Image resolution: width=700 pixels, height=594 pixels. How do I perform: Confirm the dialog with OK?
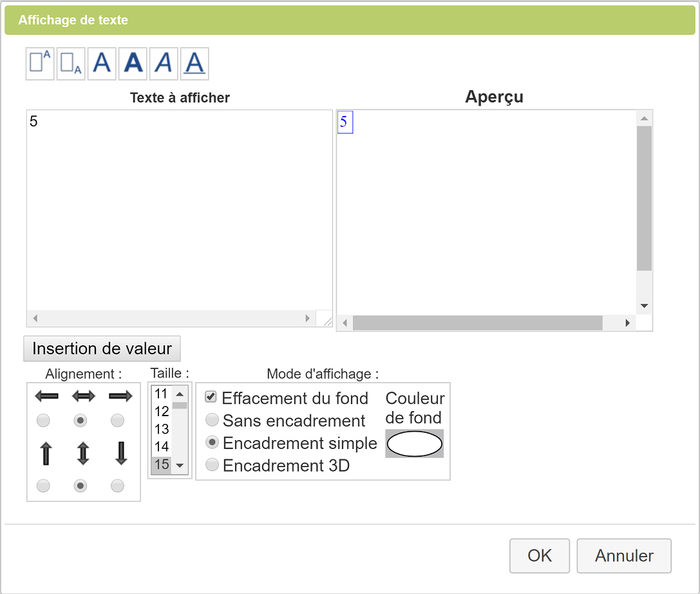click(x=539, y=555)
